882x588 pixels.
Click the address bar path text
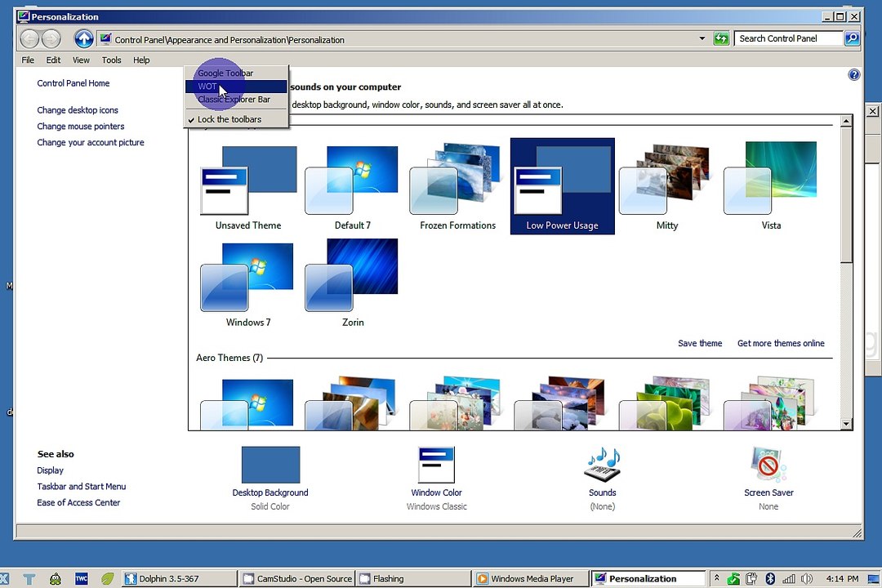pos(229,40)
